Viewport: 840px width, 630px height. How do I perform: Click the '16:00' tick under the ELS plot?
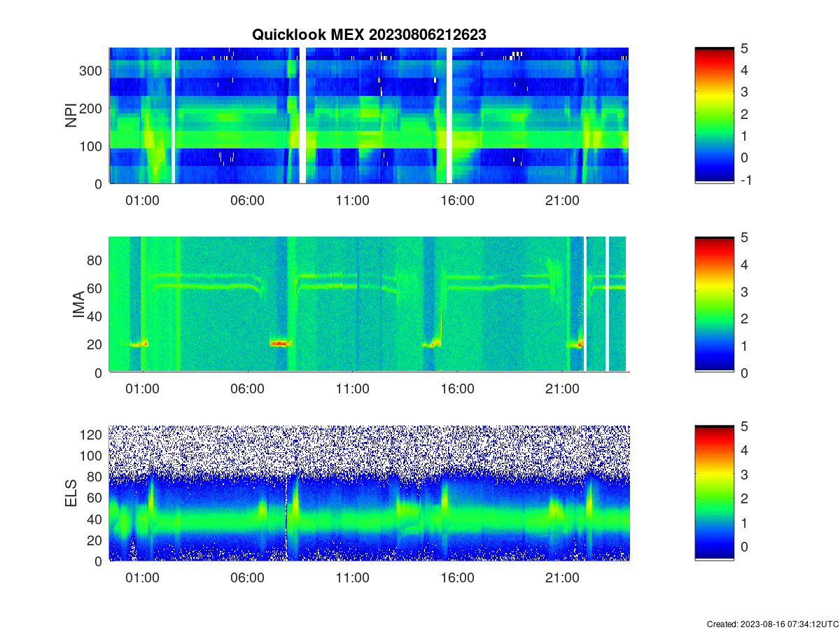click(x=457, y=577)
